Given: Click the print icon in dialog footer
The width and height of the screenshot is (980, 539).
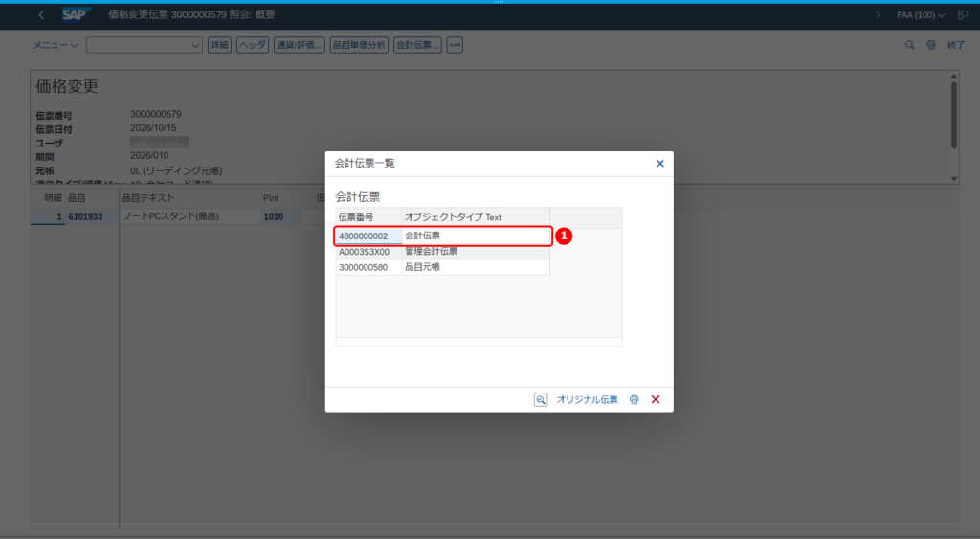Looking at the screenshot, I should click(634, 399).
